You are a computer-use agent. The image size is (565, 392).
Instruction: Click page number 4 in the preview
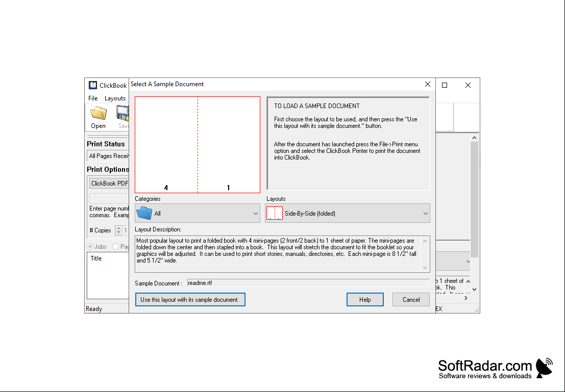click(166, 188)
